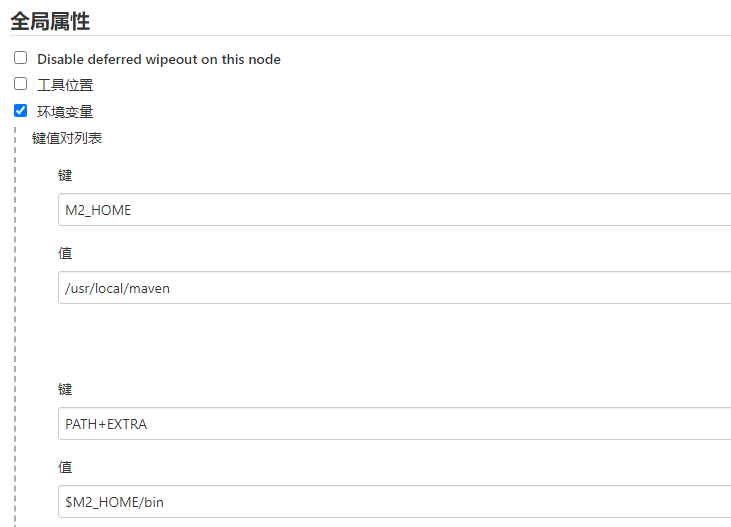Click into the /usr/local/maven value field
The height and width of the screenshot is (527, 731).
(x=394, y=288)
